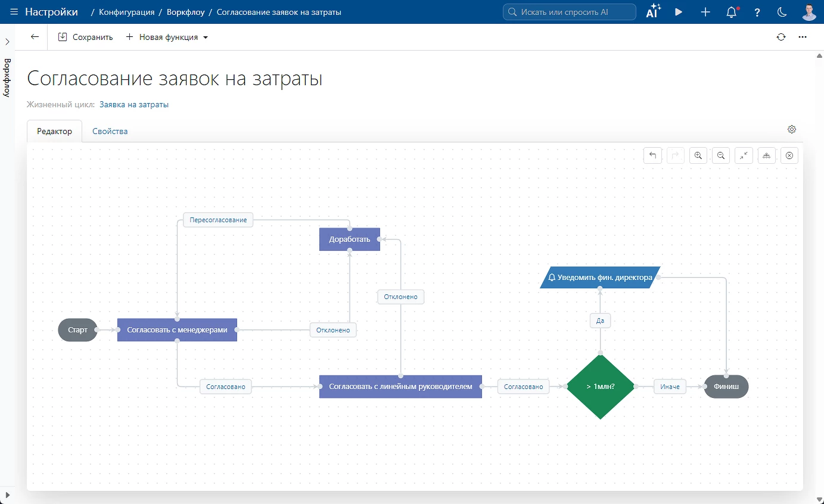The image size is (824, 504).
Task: Click the fit-to-screen collapse arrows icon
Action: point(744,155)
